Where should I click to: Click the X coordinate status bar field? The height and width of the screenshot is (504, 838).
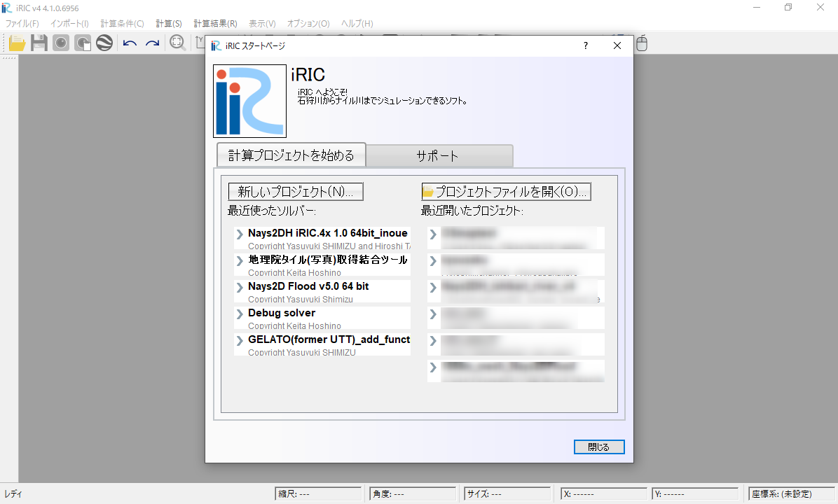603,494
